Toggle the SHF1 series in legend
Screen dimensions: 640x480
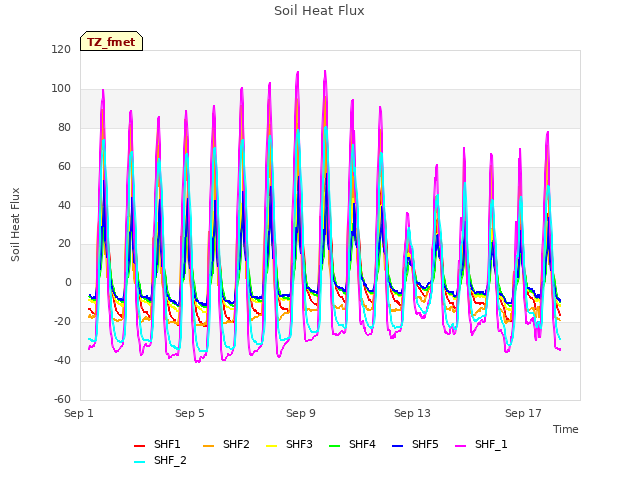click(x=157, y=444)
